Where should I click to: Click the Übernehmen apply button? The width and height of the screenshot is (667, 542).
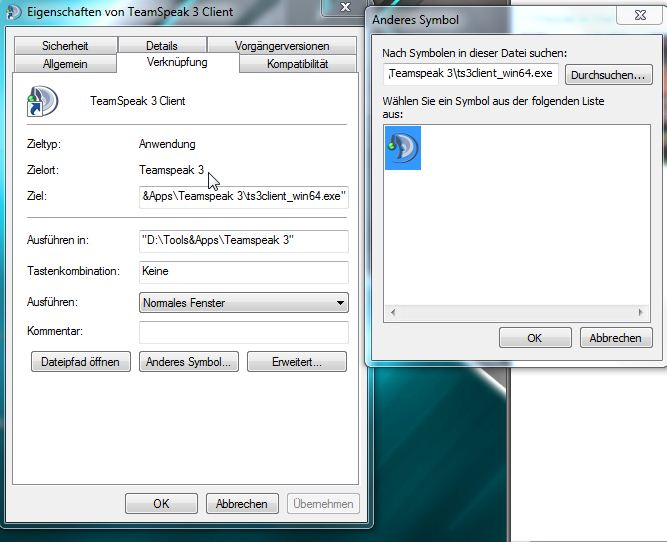pos(323,504)
